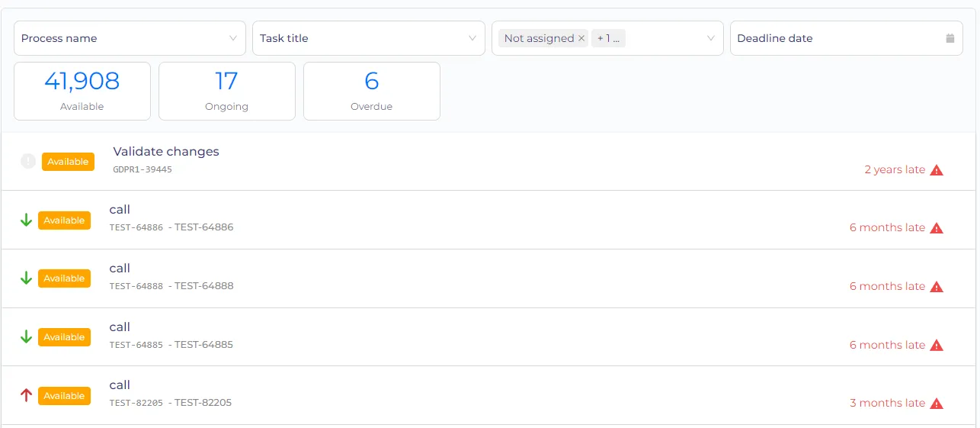Screen dimensions: 980x428
Task: Click Available badge on TEST-64885 row
Action: pos(64,337)
